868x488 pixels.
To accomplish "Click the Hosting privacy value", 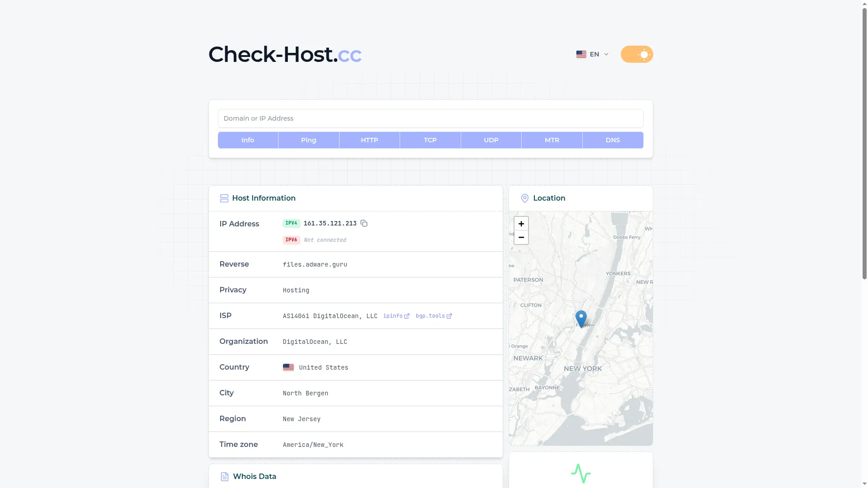I will pyautogui.click(x=296, y=290).
